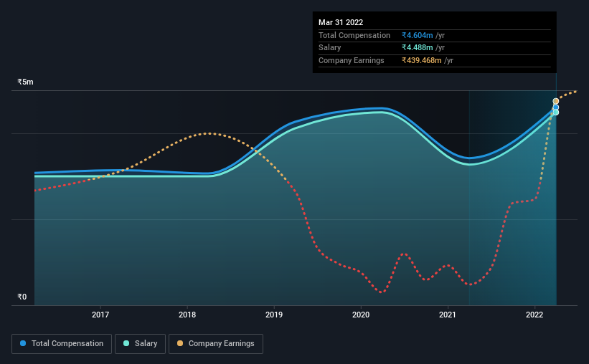Viewport: 589px width, 364px height.
Task: Click the ₹0 y-axis label
Action: 22,297
